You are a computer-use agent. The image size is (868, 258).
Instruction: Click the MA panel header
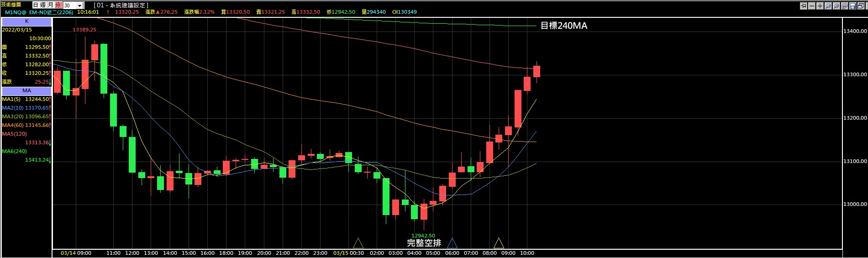coord(26,91)
